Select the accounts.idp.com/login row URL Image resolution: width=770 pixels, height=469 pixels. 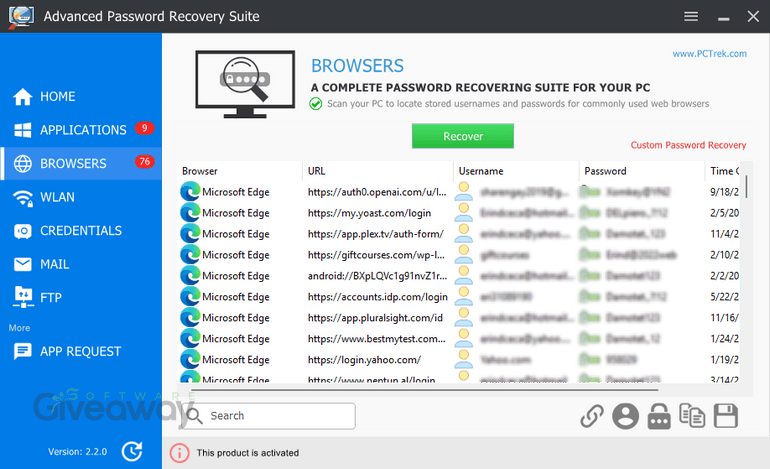coord(378,297)
